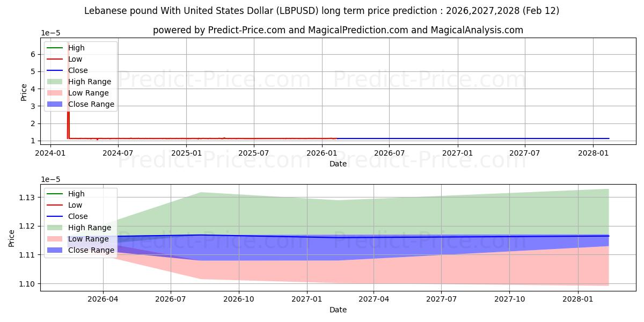Click the 2026-10 tick on bottom chart
Screen dimensions: 644x322
239,299
